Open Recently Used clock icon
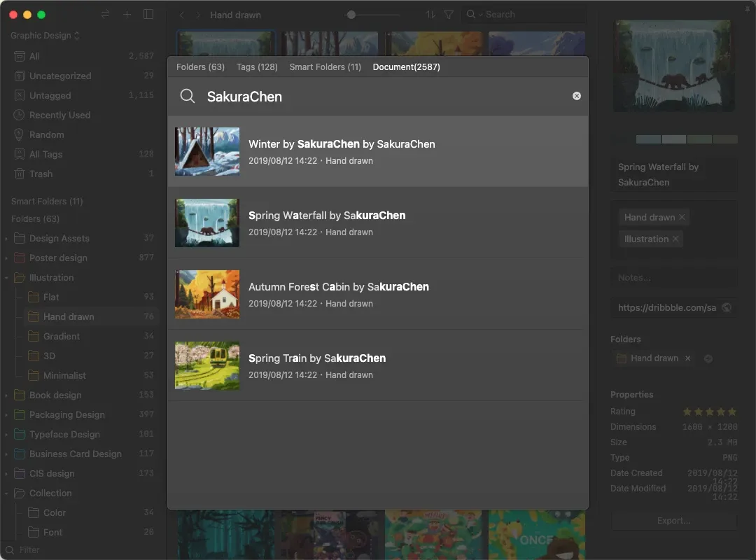756x560 pixels. [20, 115]
